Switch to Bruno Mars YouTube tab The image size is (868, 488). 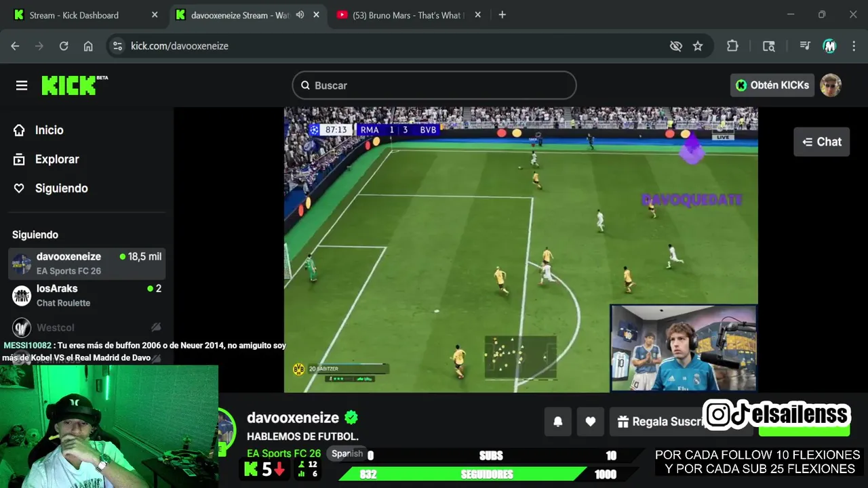pos(407,15)
